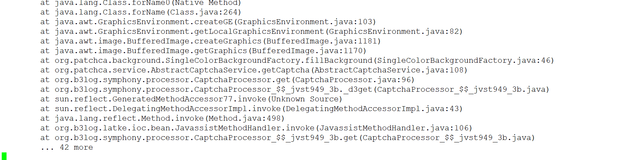
Task: Click the Class.forName0(Native Method) line
Action: [148, 3]
